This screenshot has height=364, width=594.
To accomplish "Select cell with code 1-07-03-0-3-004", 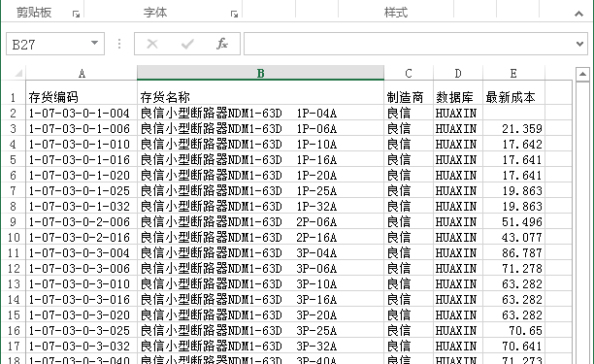I will [82, 252].
